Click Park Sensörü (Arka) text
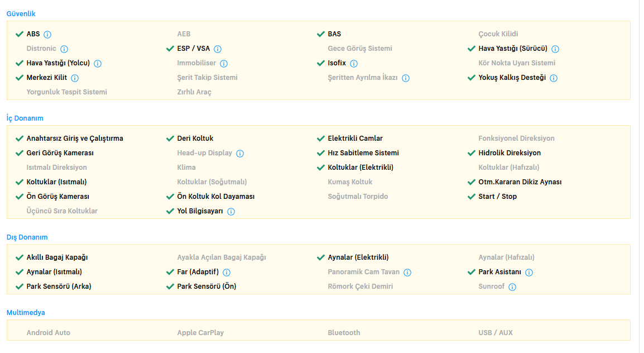 point(59,287)
